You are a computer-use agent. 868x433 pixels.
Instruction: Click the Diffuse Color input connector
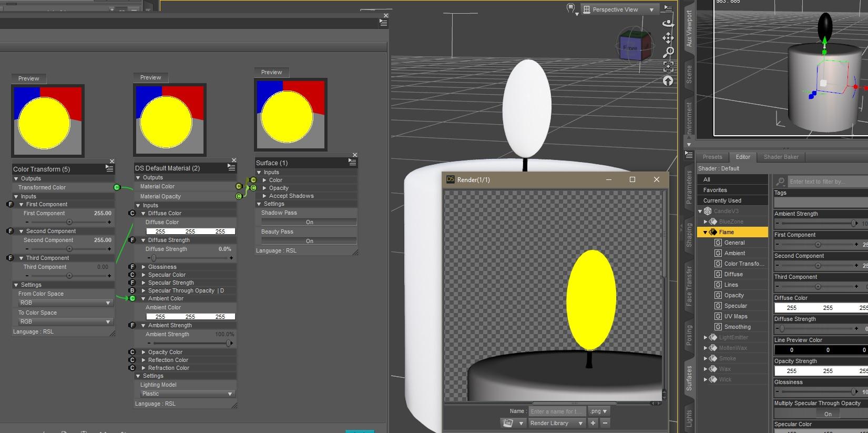[x=132, y=213]
